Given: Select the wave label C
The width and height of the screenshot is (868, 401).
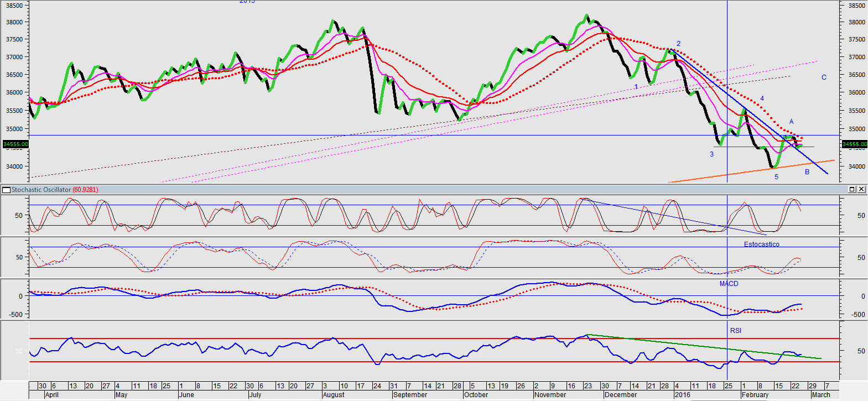Looking at the screenshot, I should point(824,77).
